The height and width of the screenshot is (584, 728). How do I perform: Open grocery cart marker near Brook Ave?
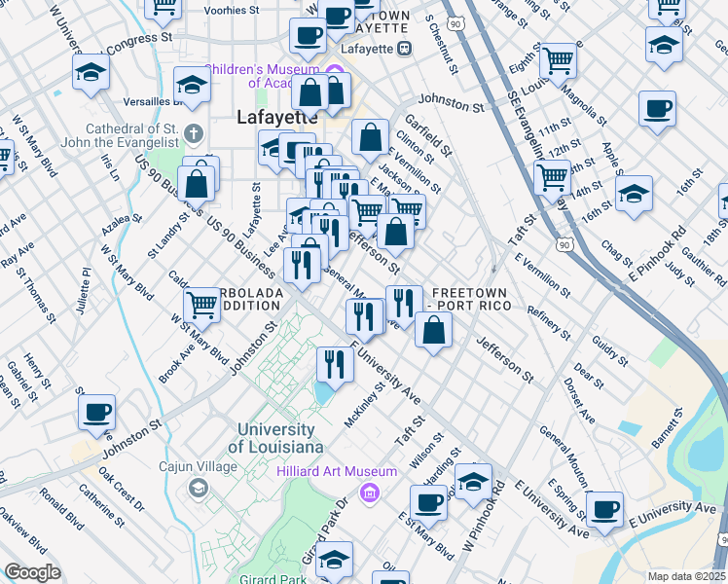click(x=202, y=307)
